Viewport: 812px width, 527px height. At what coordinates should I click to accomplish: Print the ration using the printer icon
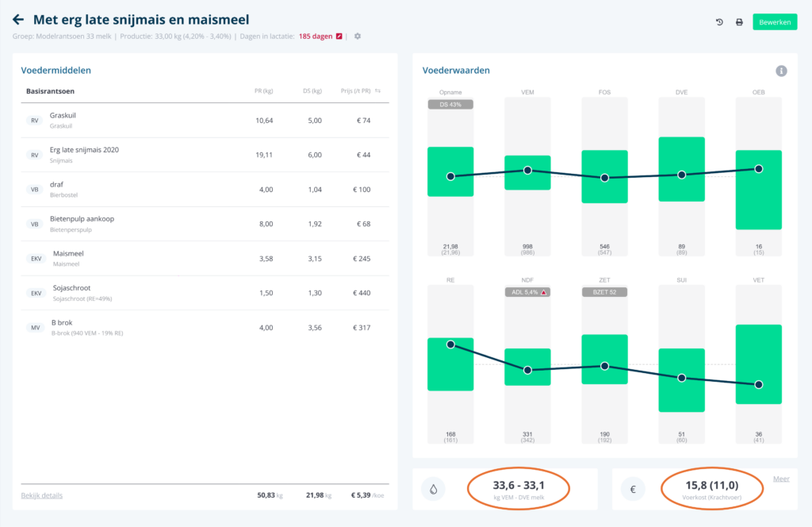pyautogui.click(x=739, y=22)
